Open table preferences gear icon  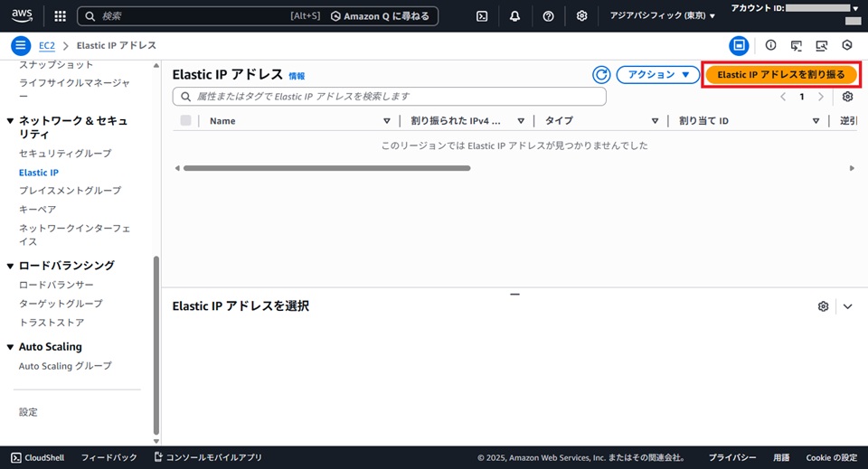pos(847,97)
